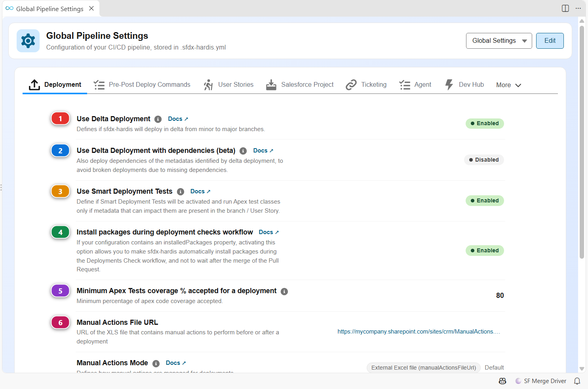Toggle Enabled badge for Smart Deployment Tests
Image resolution: width=588 pixels, height=389 pixels.
click(x=485, y=201)
